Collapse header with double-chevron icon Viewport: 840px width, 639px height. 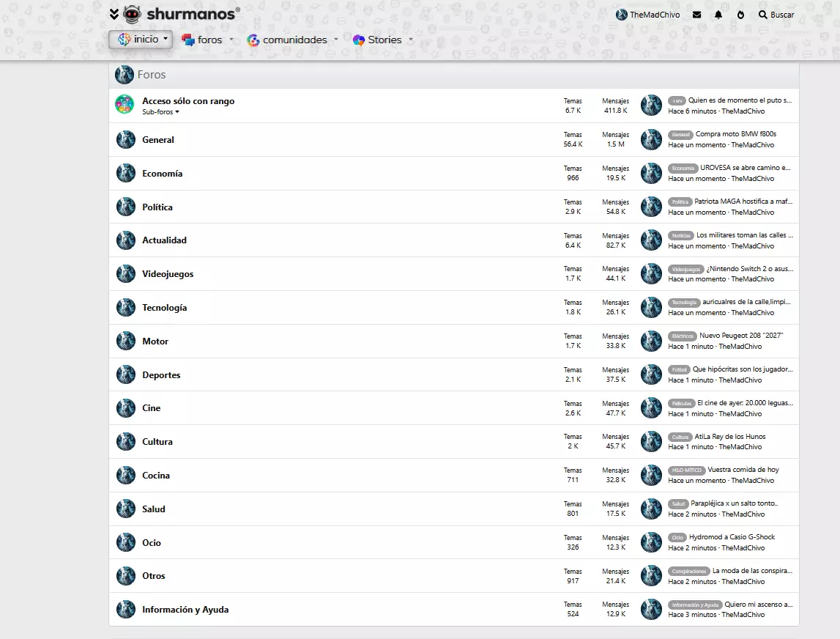click(114, 14)
